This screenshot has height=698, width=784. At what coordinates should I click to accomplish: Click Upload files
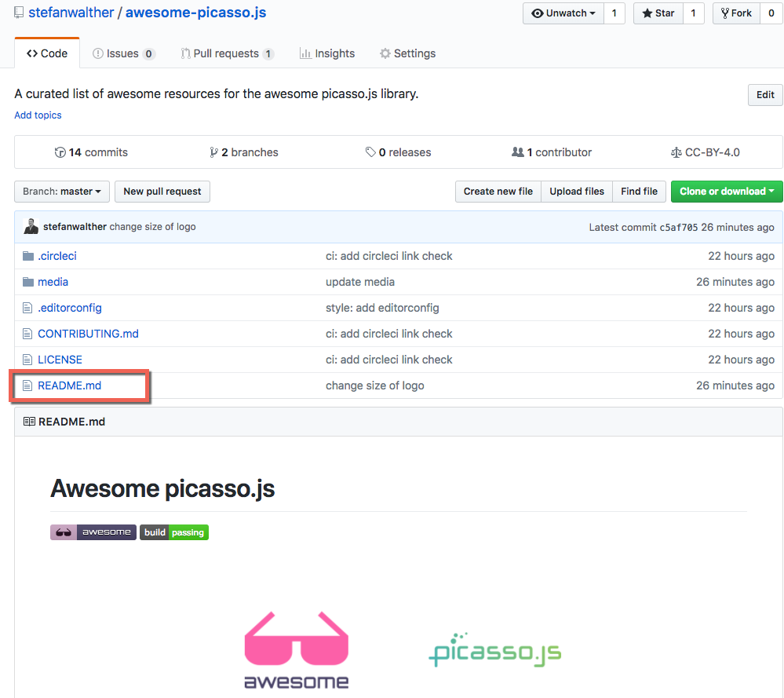tap(577, 192)
